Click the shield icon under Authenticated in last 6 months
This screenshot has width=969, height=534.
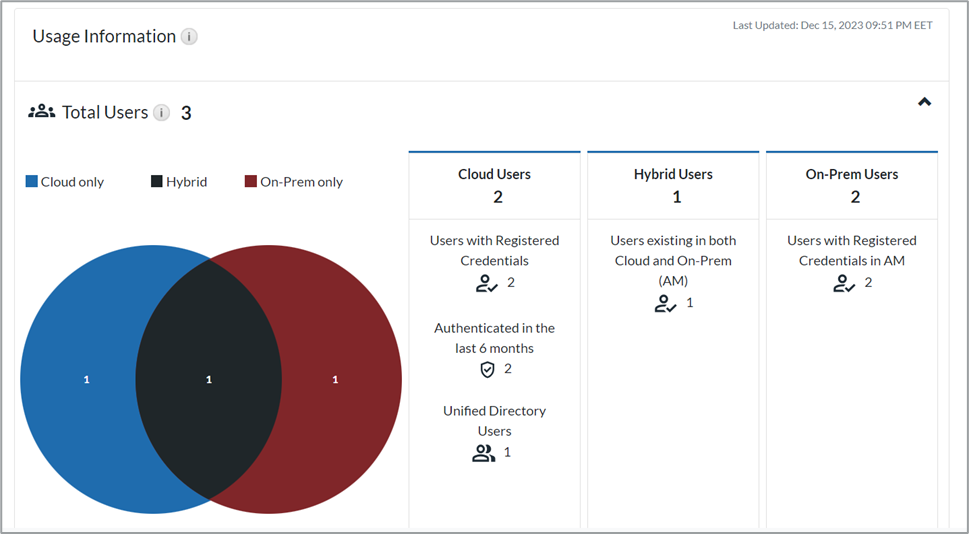487,370
